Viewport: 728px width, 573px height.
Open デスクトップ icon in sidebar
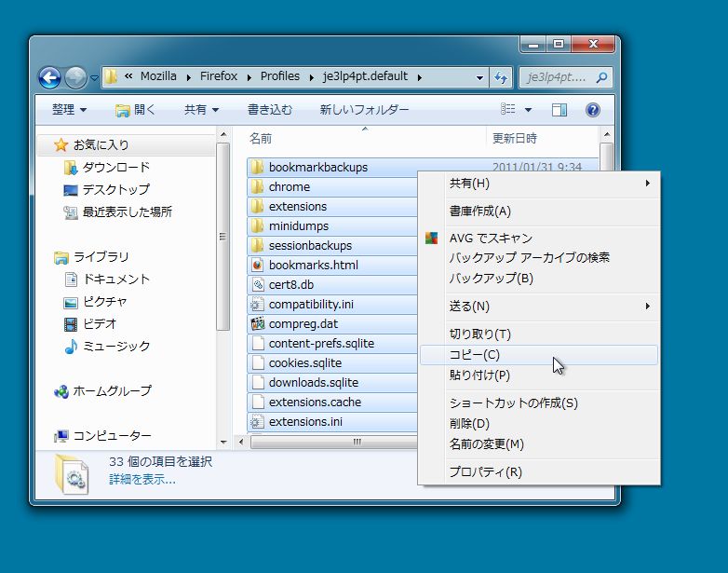pyautogui.click(x=71, y=190)
